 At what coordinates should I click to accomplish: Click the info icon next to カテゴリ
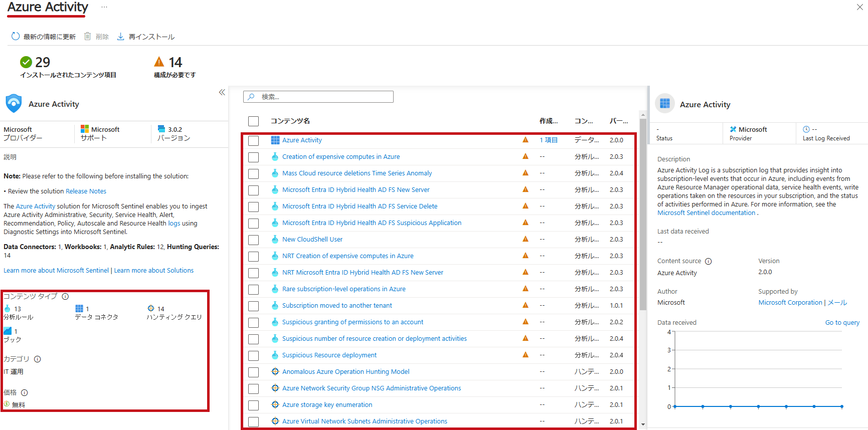[x=38, y=359]
